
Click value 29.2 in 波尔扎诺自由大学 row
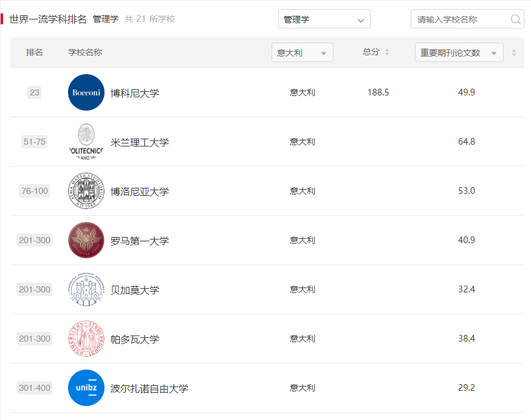(467, 388)
